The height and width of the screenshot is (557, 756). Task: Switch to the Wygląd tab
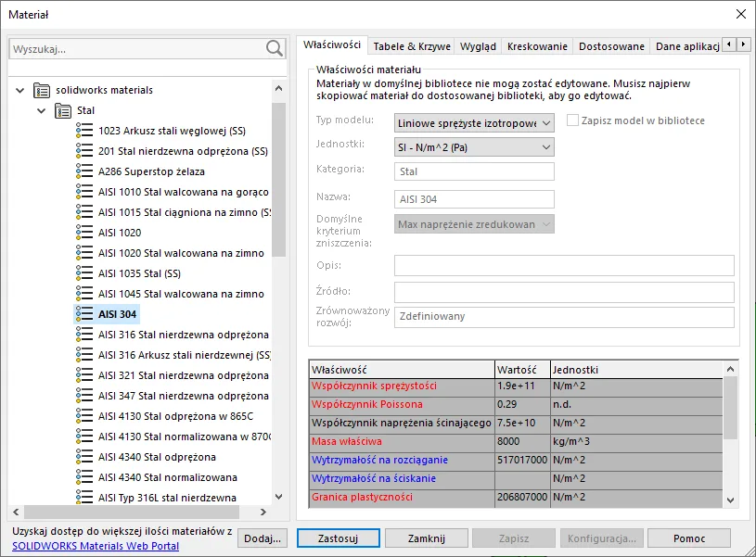pyautogui.click(x=478, y=46)
